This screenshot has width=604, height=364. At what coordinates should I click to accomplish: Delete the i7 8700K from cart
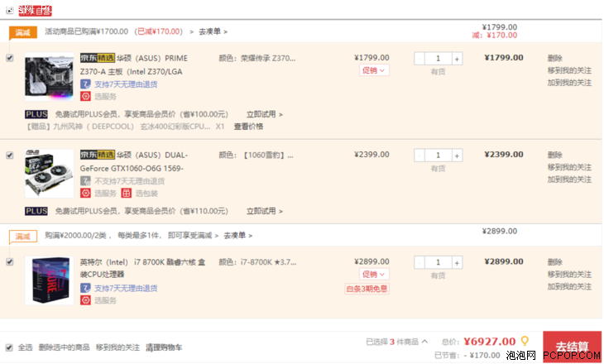point(555,262)
